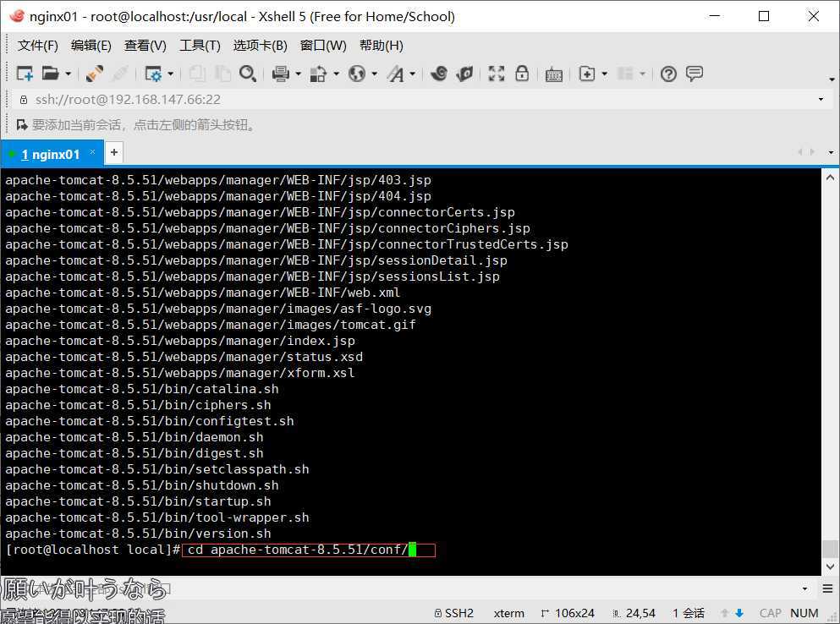Click the greyed-out Disconnect icon

point(120,74)
